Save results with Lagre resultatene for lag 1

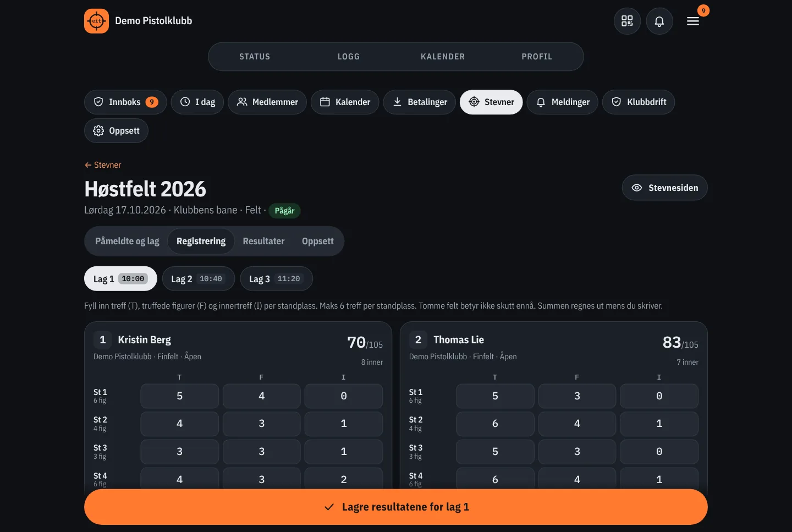click(396, 507)
